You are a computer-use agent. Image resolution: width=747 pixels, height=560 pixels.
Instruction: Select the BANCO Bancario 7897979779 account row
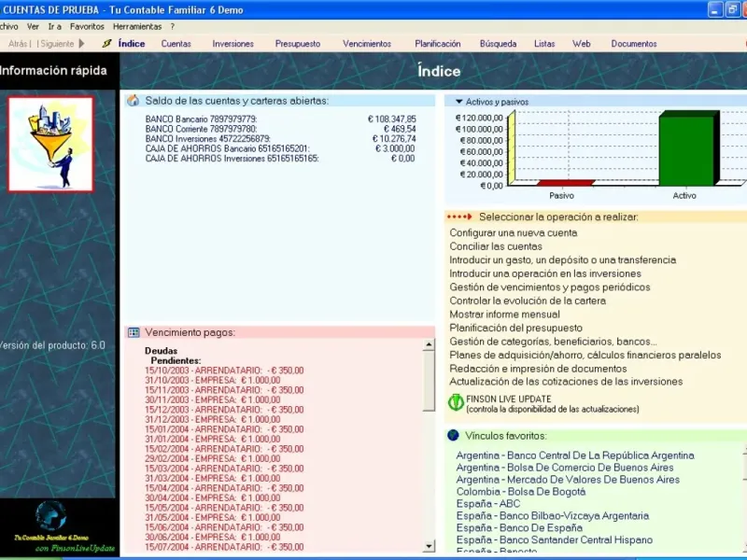[x=280, y=119]
